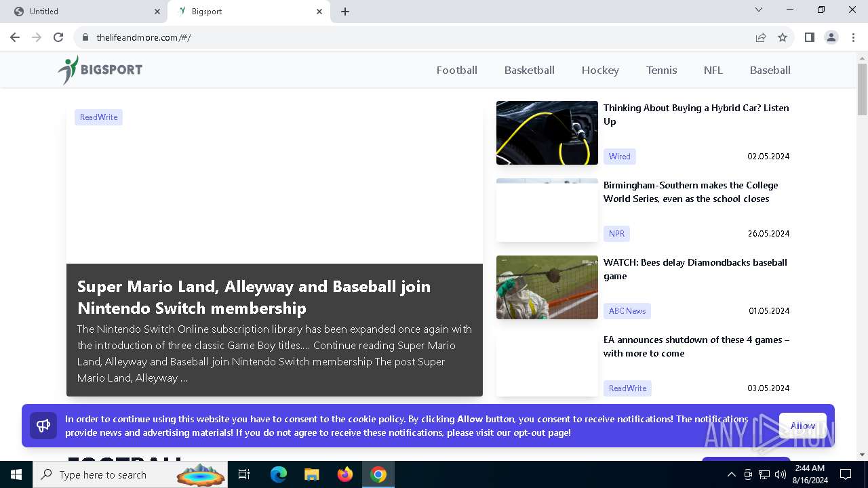The image size is (868, 488).
Task: Open the Football menu item
Action: click(x=457, y=70)
